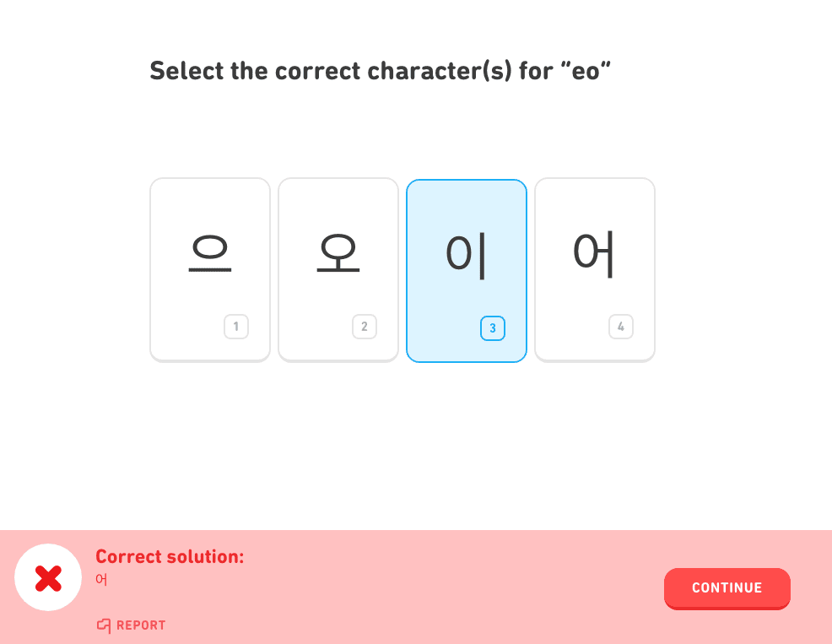The image size is (832, 644).
Task: Click the keyboard shortcut badge 4
Action: coord(621,327)
